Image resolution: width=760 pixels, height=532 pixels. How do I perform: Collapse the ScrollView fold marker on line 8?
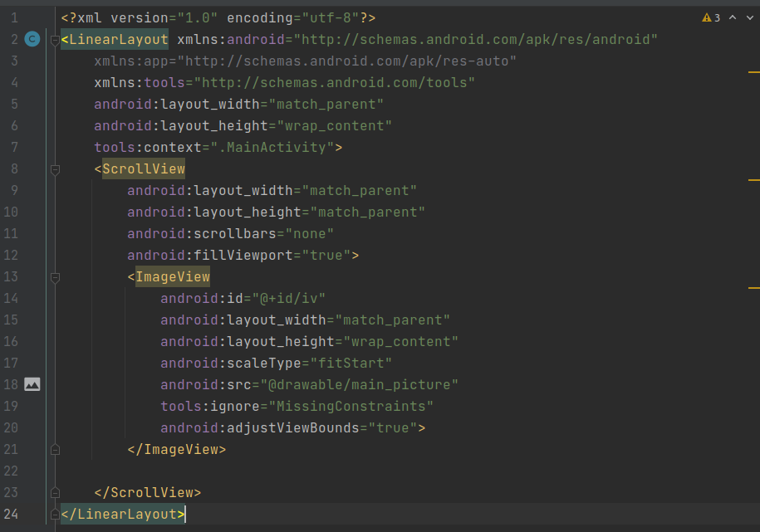click(56, 169)
